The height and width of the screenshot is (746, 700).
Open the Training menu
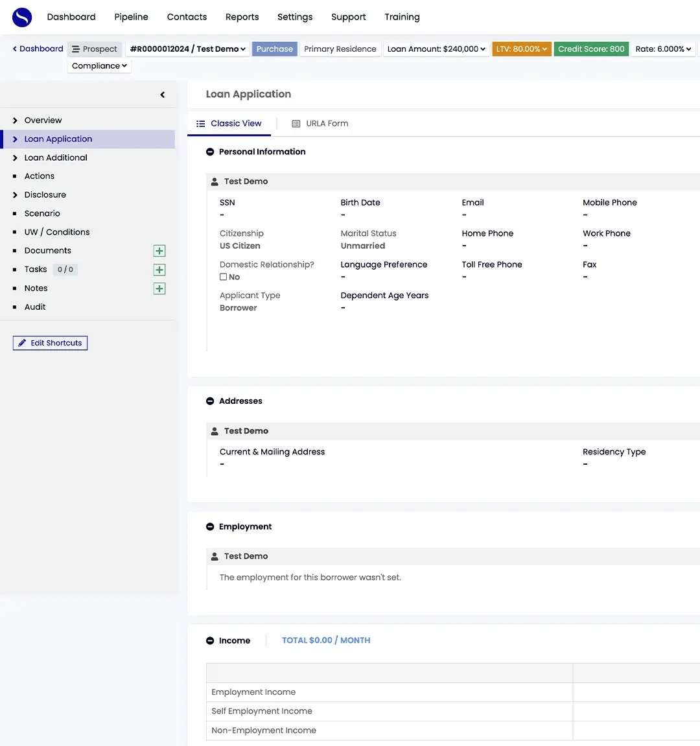click(402, 17)
